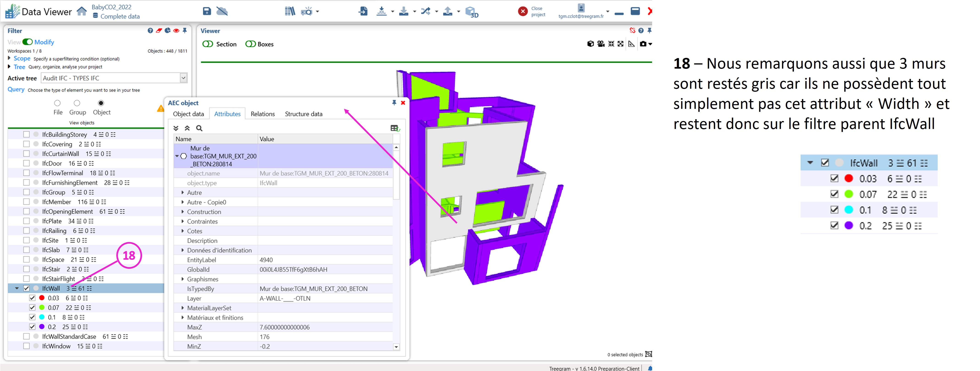
Task: Toggle the View/Modify switch
Action: pyautogui.click(x=27, y=42)
